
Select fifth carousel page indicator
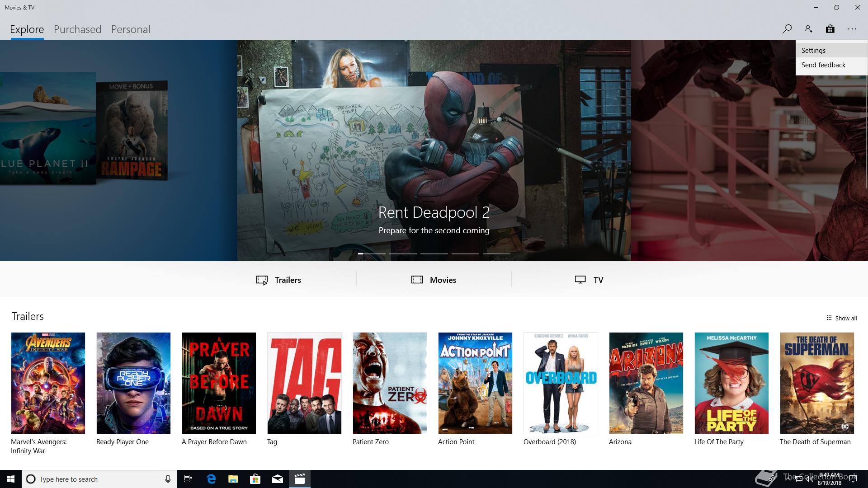[496, 253]
